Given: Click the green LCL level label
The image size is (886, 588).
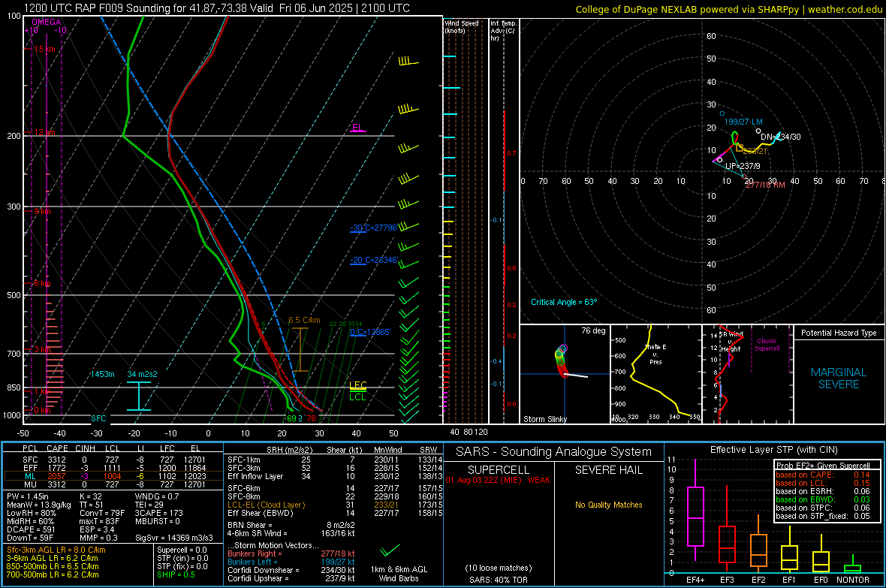Looking at the screenshot, I should (357, 397).
